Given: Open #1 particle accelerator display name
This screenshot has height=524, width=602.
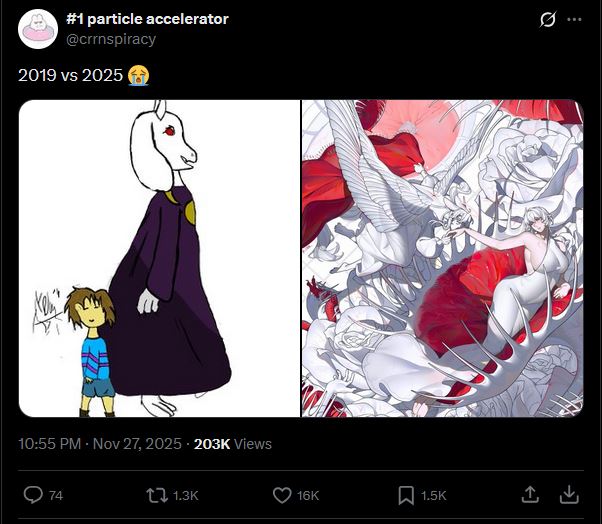Looking at the screenshot, I should (x=147, y=19).
